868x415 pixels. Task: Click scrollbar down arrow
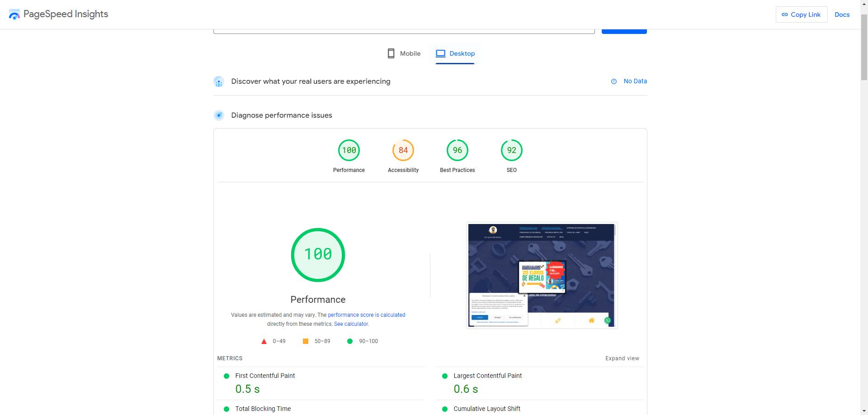click(864, 410)
